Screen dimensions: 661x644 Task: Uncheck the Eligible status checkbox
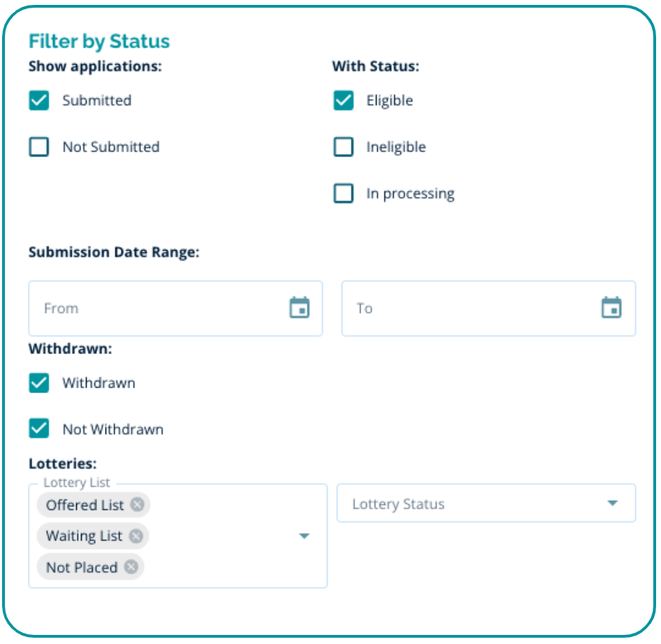pos(343,101)
